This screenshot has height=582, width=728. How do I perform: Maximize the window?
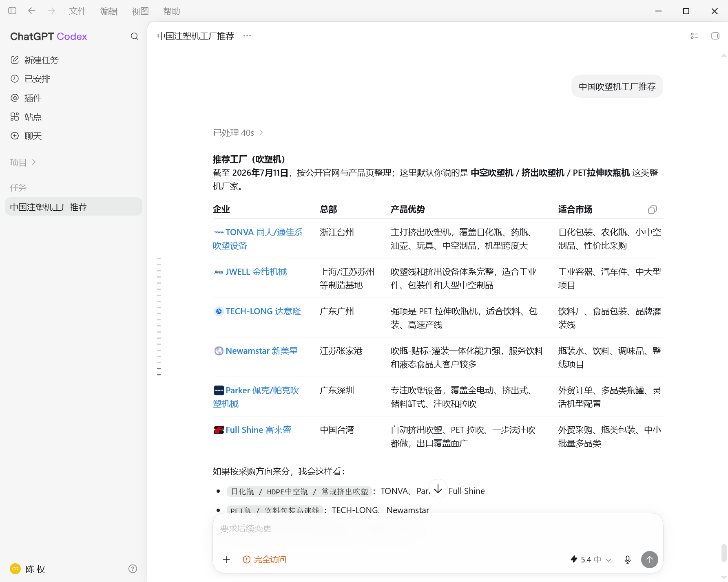(686, 11)
